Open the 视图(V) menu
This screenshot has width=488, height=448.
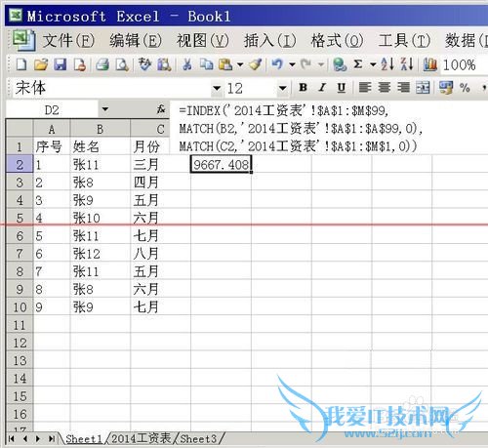coord(203,41)
